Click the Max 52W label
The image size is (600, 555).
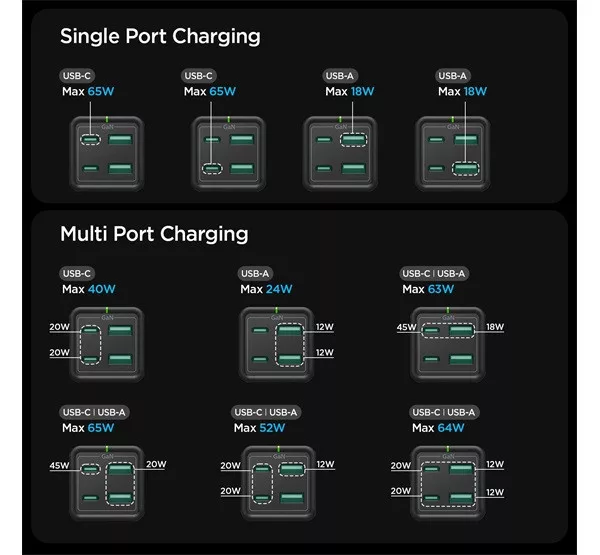click(x=259, y=428)
